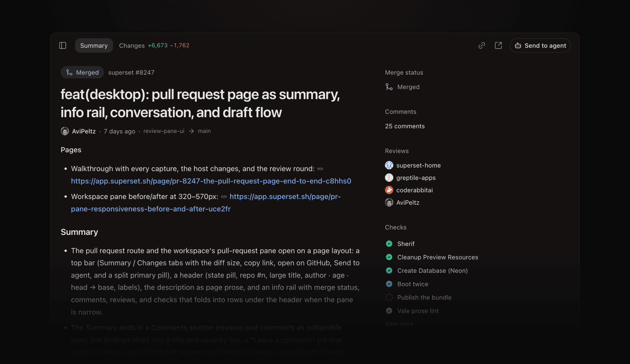Click '7 days ago' timestamp

120,131
